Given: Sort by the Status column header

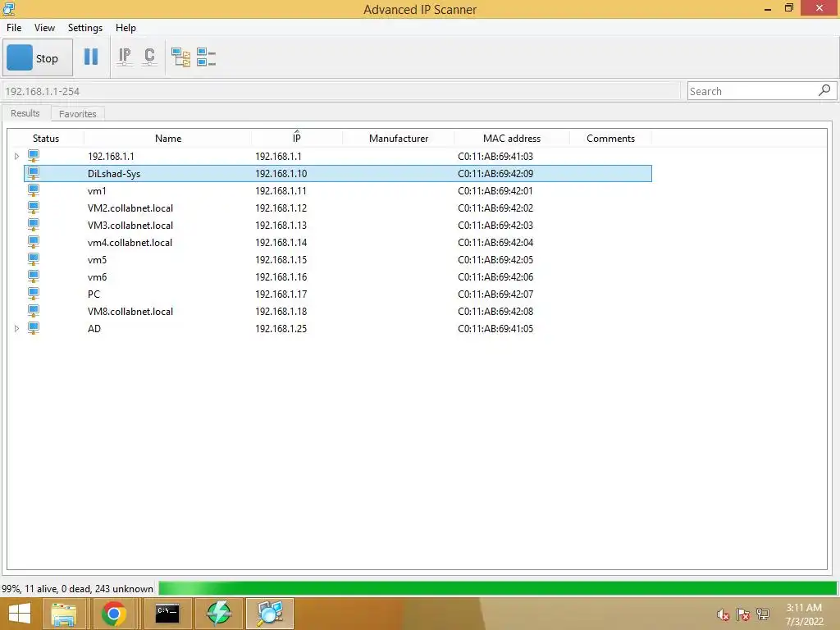Looking at the screenshot, I should point(46,138).
